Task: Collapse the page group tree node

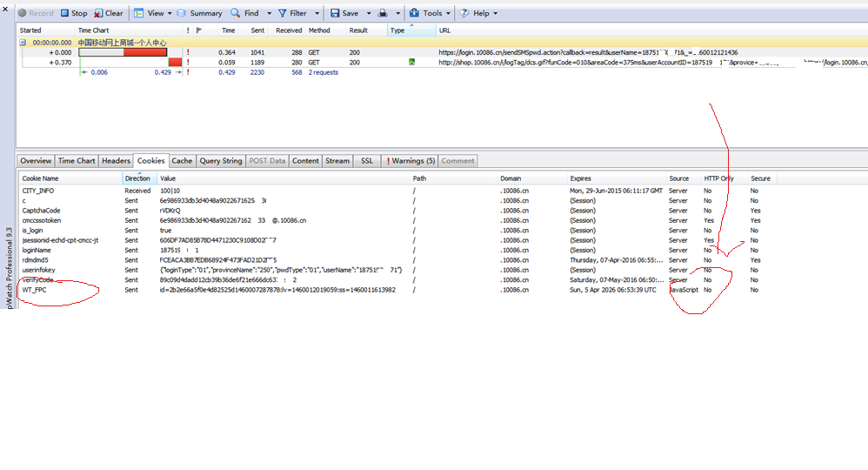Action: [23, 42]
